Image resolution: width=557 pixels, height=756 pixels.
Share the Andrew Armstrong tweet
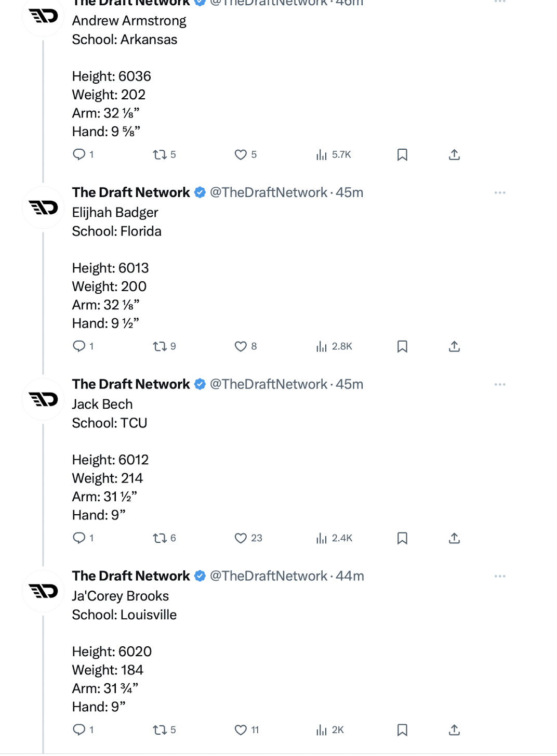click(454, 154)
